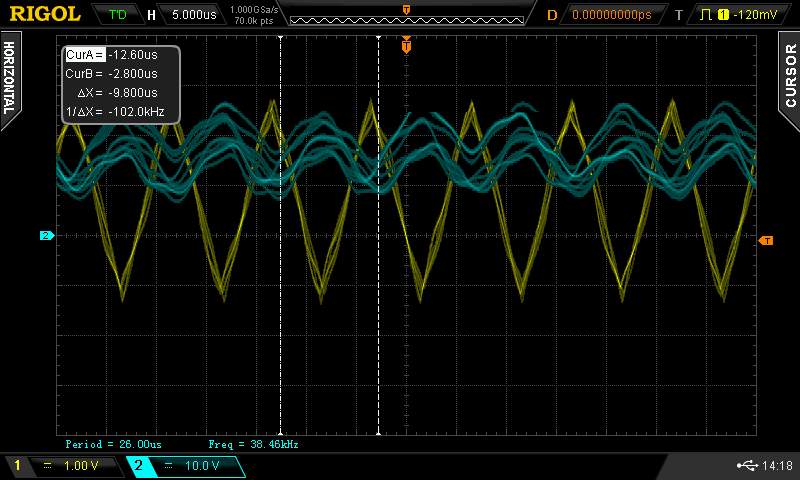This screenshot has width=800, height=480.
Task: Click the Freq 38.46kHz measurement
Action: [x=253, y=443]
